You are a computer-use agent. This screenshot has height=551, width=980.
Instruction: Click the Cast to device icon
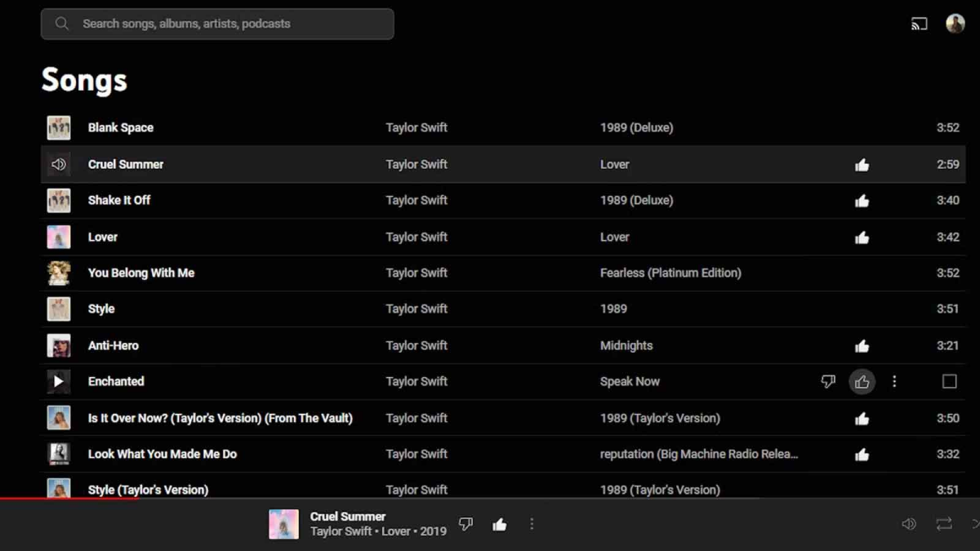[920, 24]
